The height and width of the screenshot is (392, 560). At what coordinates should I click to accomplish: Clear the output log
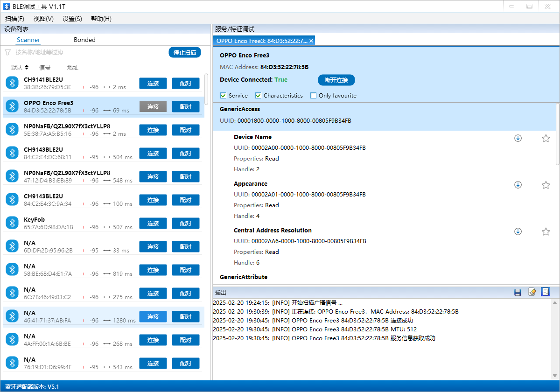click(532, 292)
